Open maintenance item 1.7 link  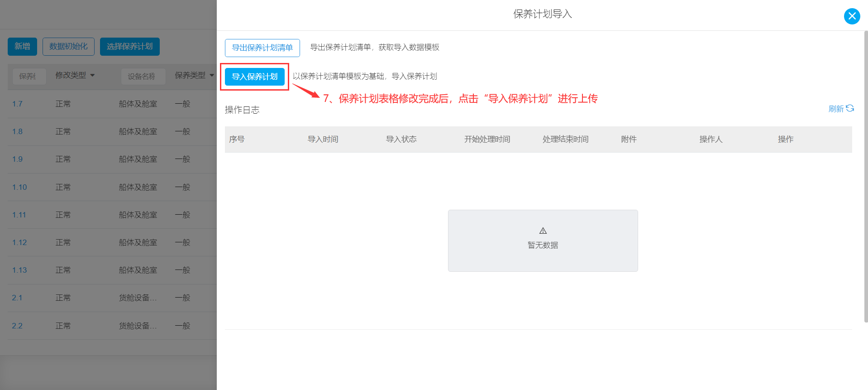click(x=17, y=104)
